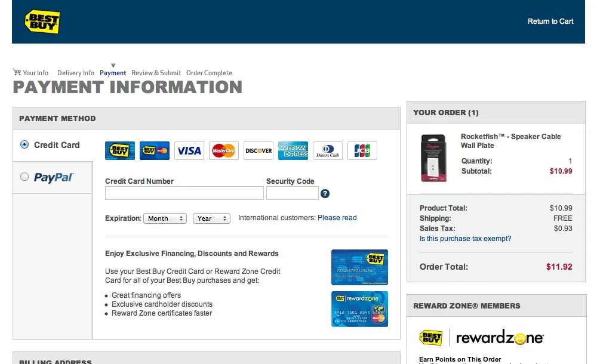
Task: Go to the Delivery Info step
Action: (75, 73)
